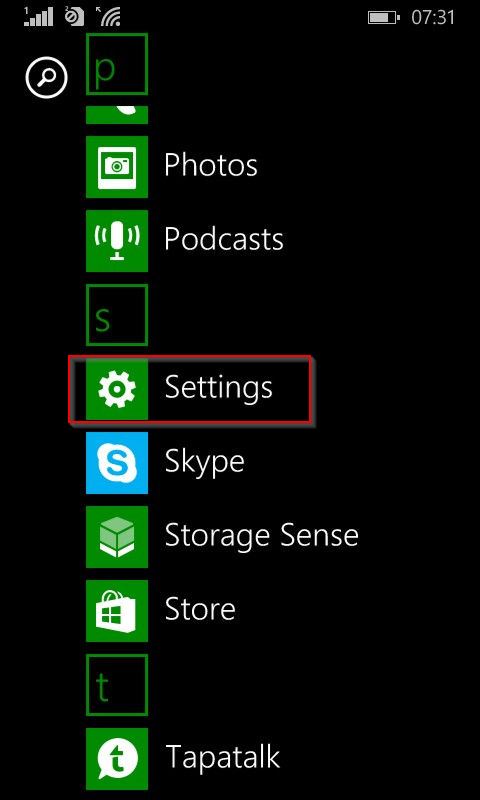Open the Photos camera tile icon
Screen dimensions: 480x800
pyautogui.click(x=117, y=166)
